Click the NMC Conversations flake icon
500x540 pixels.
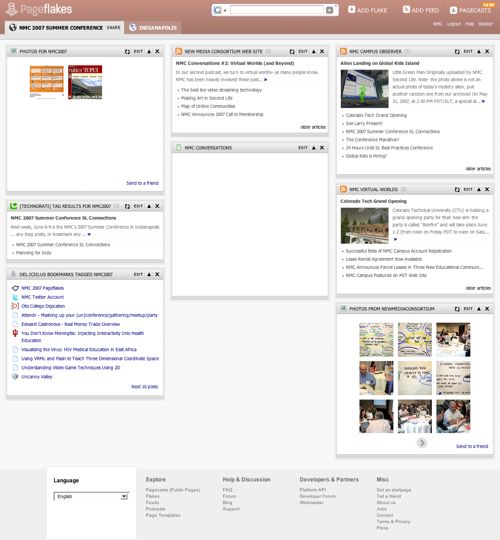(x=178, y=148)
